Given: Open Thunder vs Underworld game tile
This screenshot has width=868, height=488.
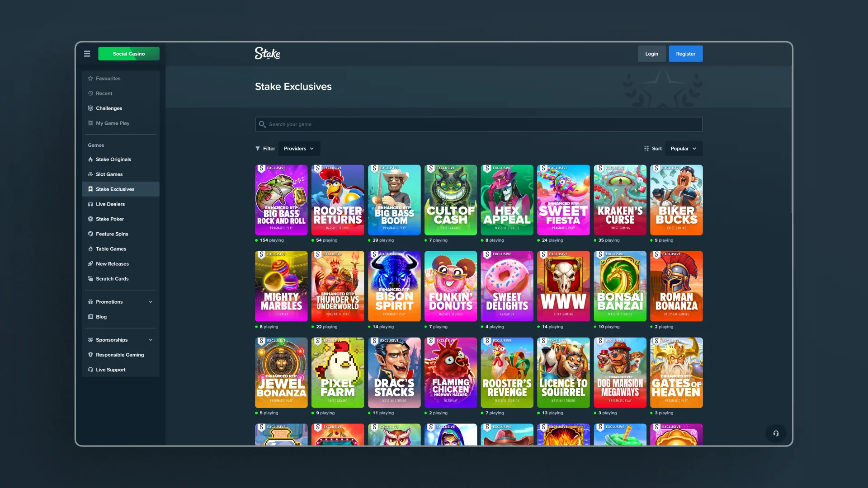Looking at the screenshot, I should [x=338, y=286].
